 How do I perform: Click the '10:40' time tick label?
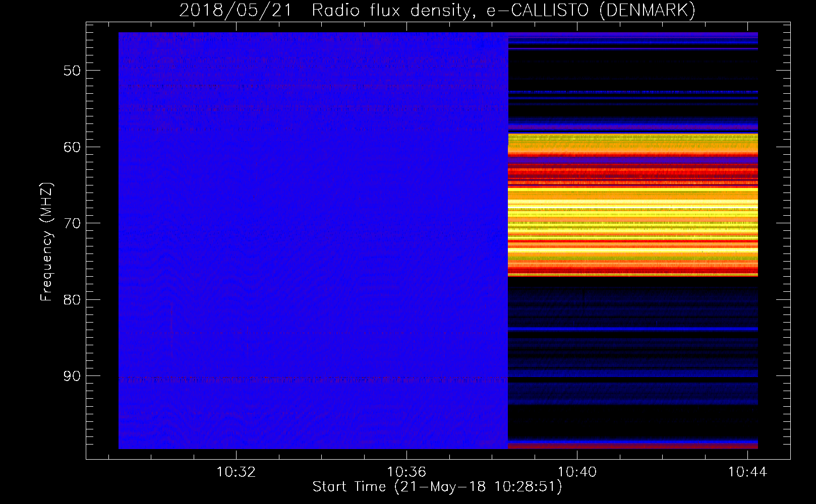coord(577,472)
